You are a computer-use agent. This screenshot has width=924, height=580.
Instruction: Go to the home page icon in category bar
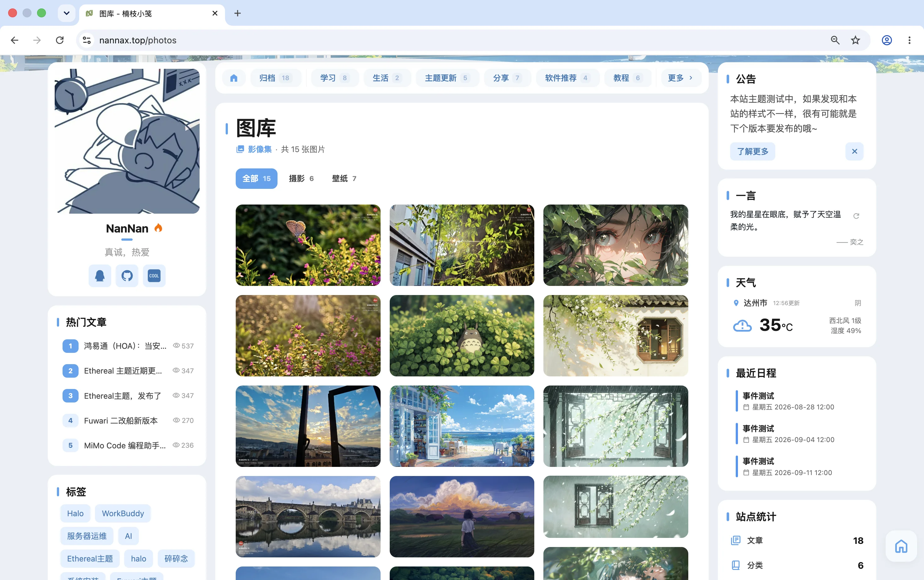[x=234, y=78]
